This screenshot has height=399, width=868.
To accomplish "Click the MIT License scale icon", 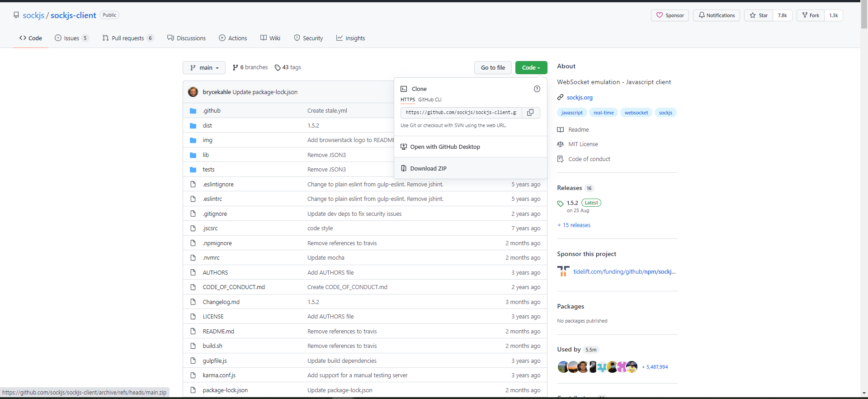I will (x=561, y=144).
